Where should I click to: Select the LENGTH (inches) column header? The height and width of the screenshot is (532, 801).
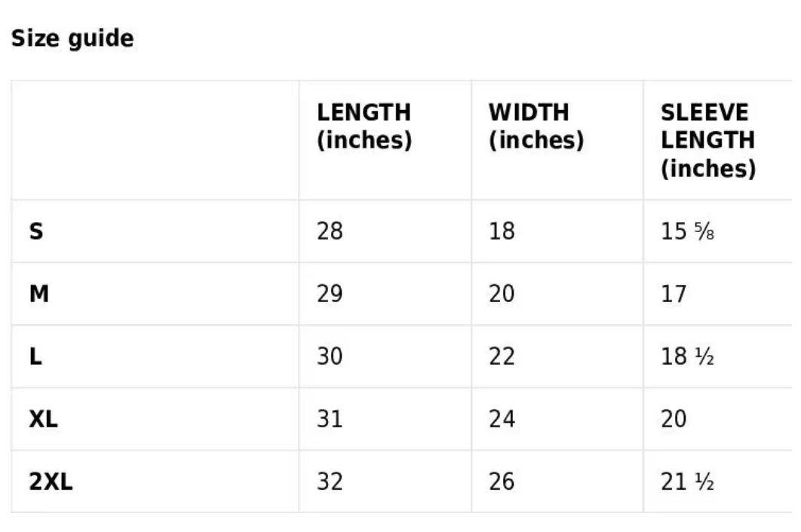point(364,126)
